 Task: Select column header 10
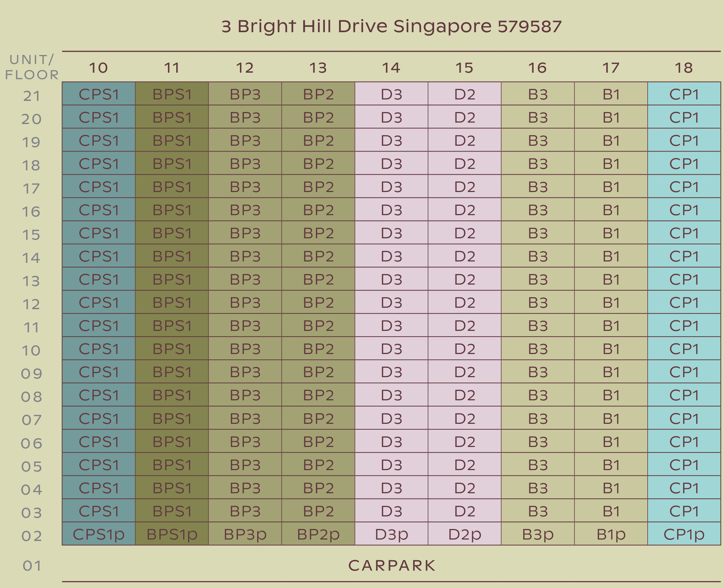click(98, 68)
